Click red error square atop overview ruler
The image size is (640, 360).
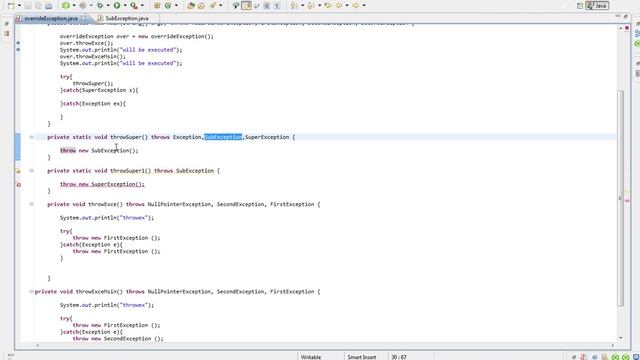coord(627,28)
